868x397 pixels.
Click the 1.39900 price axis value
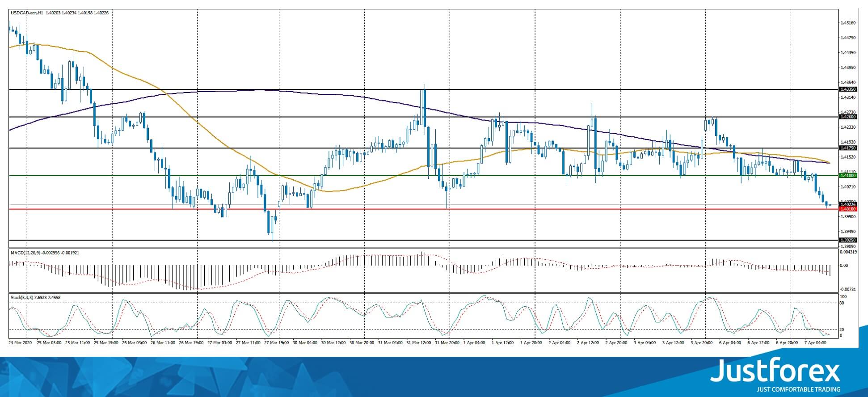point(848,217)
